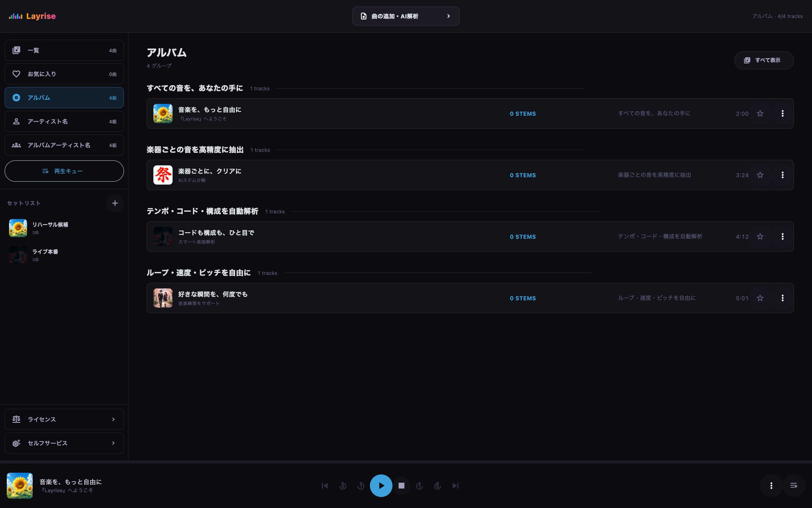Image resolution: width=812 pixels, height=508 pixels.
Task: Toggle favorite star on 好きな瞬間を、何度でも
Action: [x=760, y=298]
